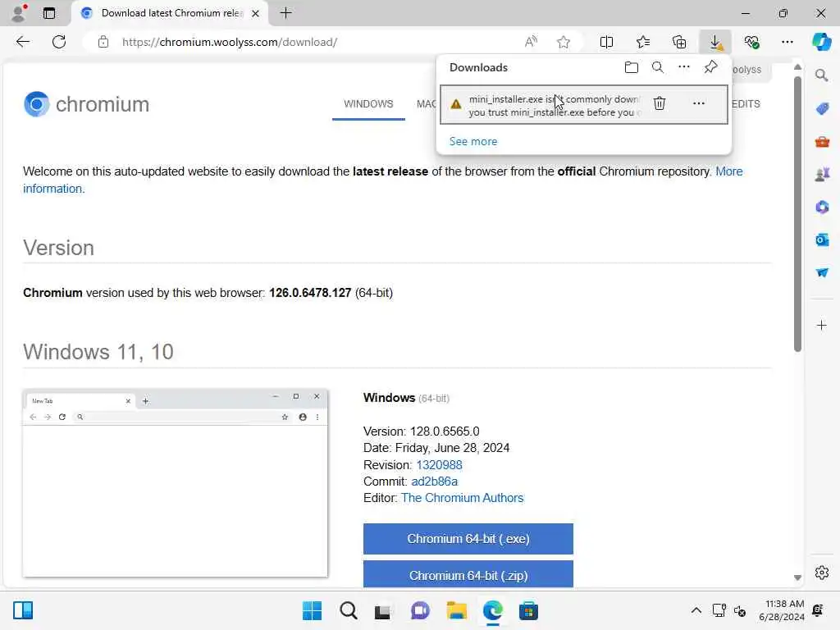The image size is (840, 630).
Task: View site information lock icon
Action: click(103, 42)
